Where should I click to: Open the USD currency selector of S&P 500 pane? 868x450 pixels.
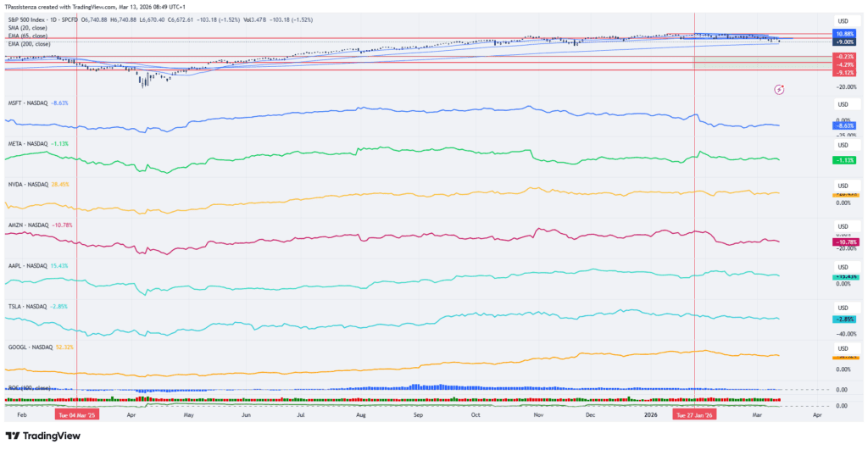[843, 21]
